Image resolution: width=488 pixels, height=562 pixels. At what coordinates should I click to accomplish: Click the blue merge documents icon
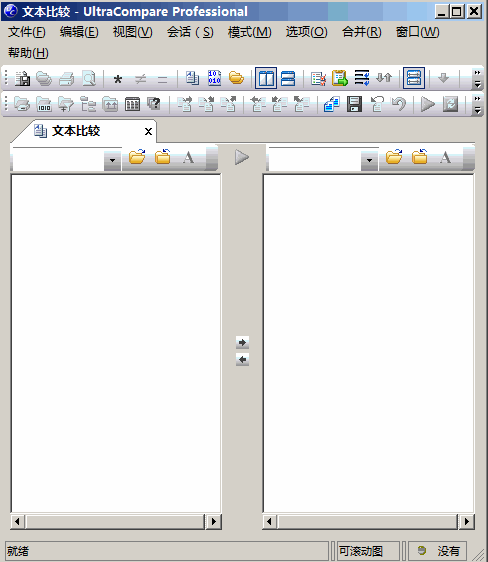click(x=332, y=104)
